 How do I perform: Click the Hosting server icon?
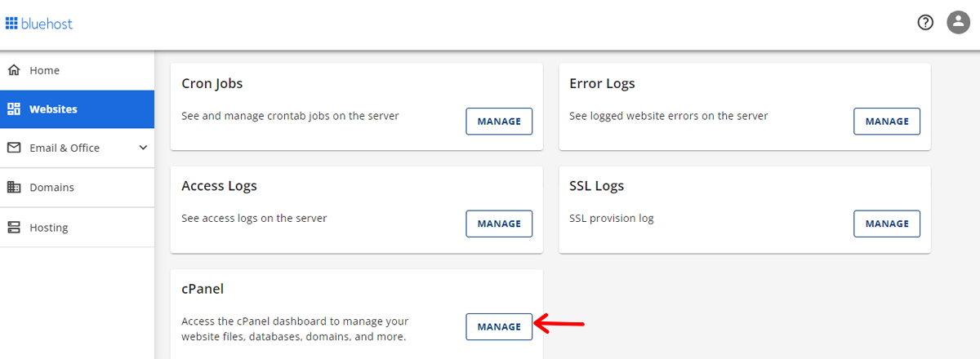click(14, 227)
